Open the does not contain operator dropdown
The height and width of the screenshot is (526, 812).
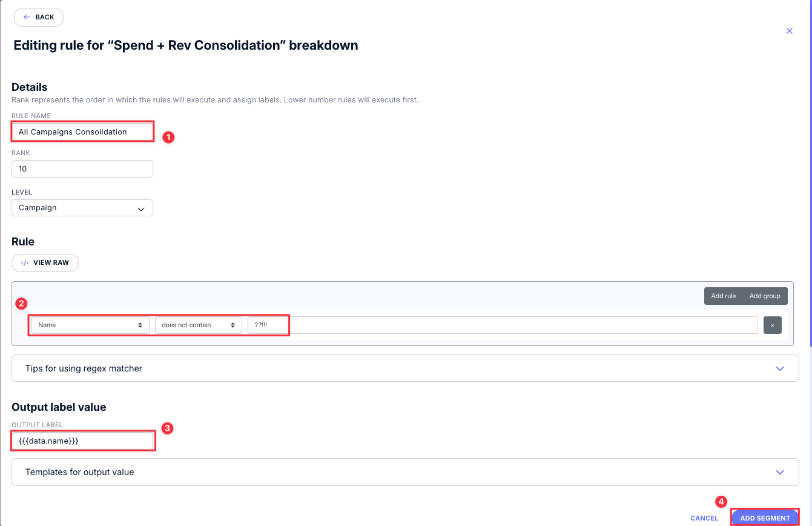point(199,325)
